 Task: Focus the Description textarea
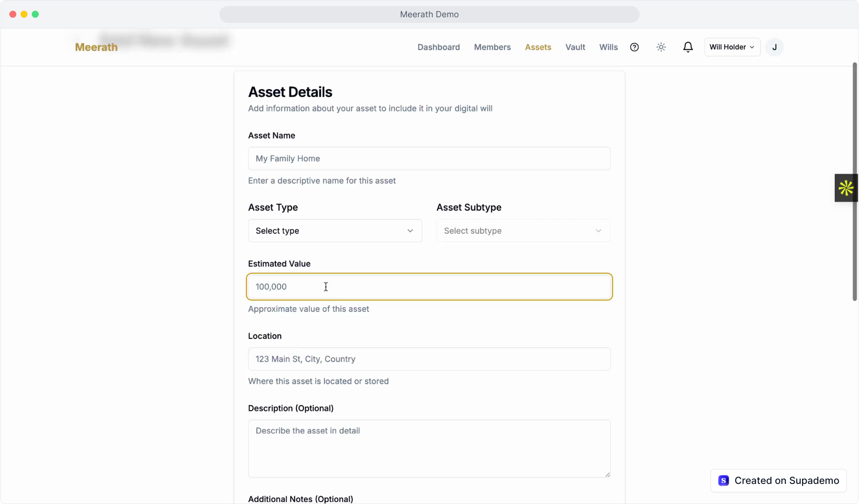coord(429,448)
